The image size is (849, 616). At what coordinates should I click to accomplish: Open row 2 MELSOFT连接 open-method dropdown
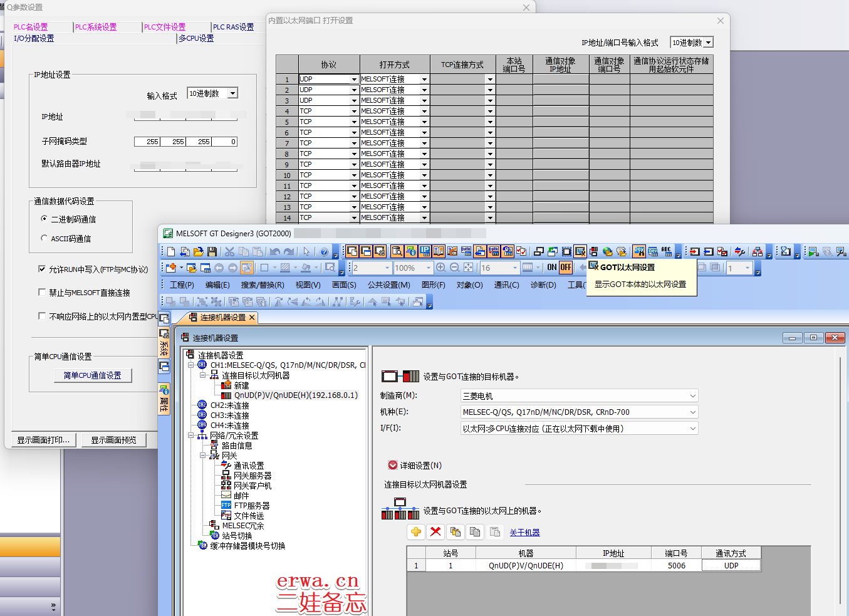(424, 90)
